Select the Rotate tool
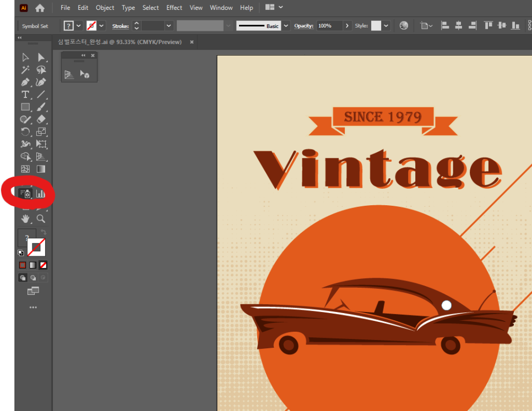The height and width of the screenshot is (411, 532). tap(25, 132)
